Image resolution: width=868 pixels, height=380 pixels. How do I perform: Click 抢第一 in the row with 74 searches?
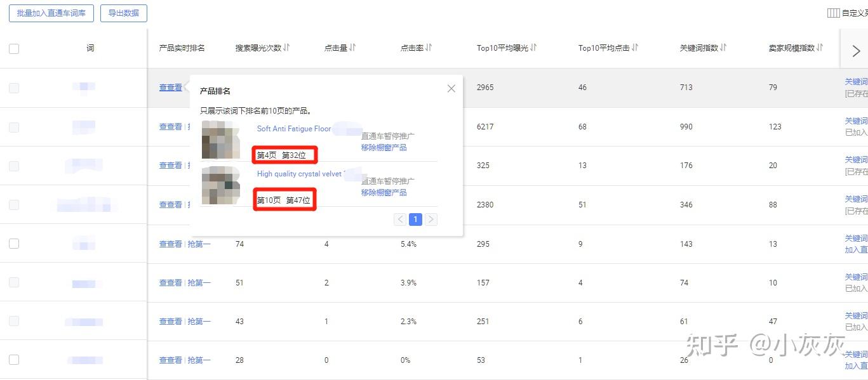click(199, 244)
